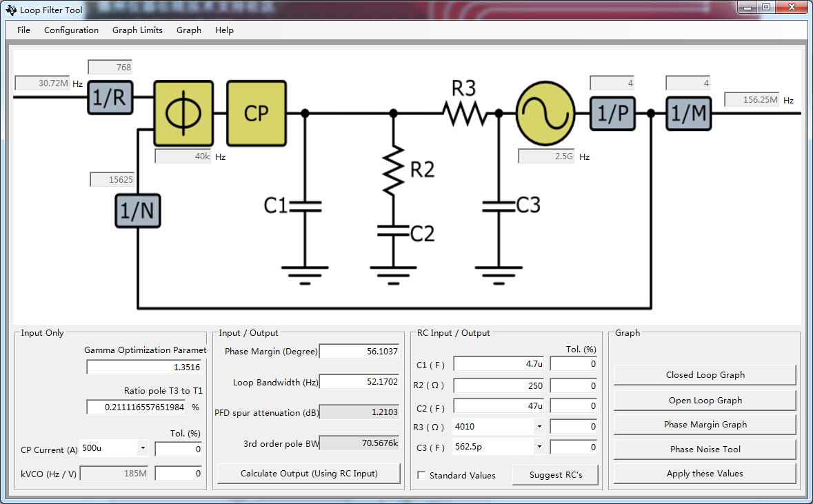
Task: Click the 1/M output divider block
Action: [689, 113]
